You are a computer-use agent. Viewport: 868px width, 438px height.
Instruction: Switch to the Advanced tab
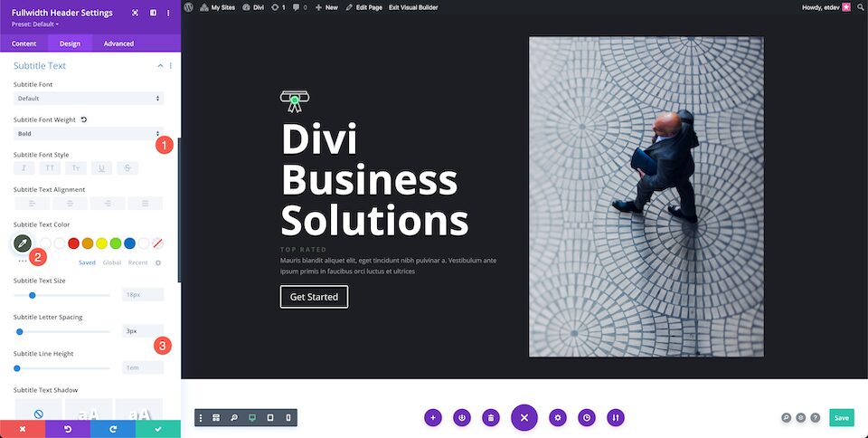click(118, 43)
